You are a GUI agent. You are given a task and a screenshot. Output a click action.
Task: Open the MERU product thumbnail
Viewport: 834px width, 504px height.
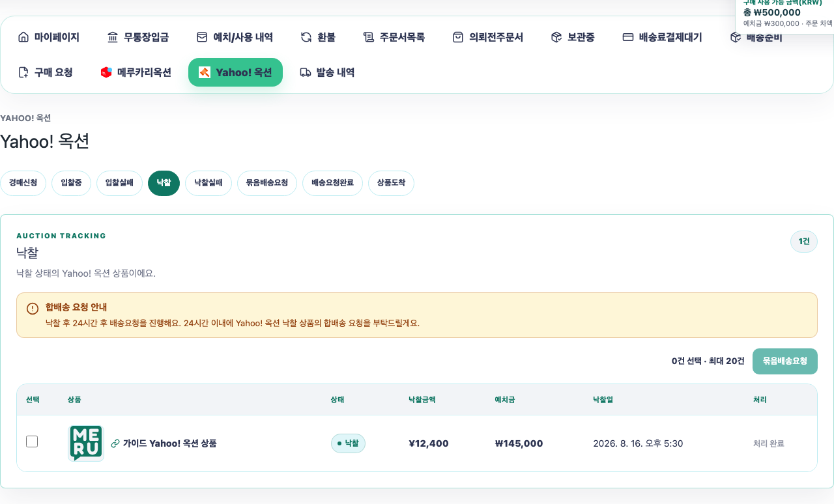pos(86,443)
